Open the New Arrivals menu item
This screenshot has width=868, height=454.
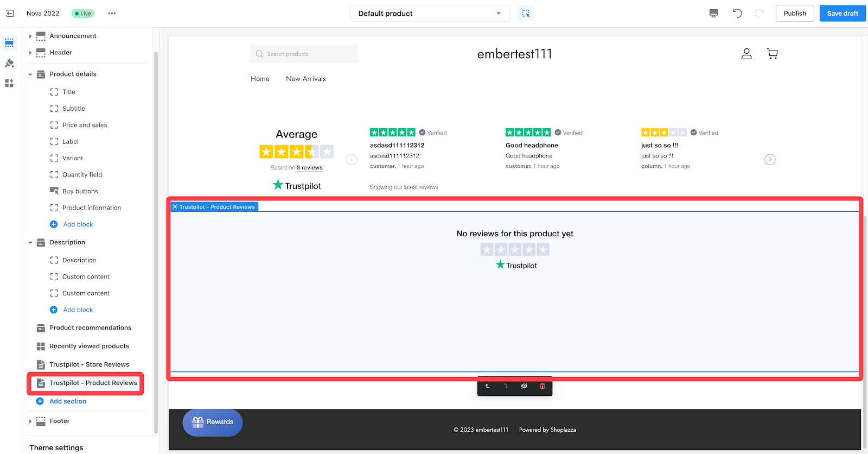306,79
